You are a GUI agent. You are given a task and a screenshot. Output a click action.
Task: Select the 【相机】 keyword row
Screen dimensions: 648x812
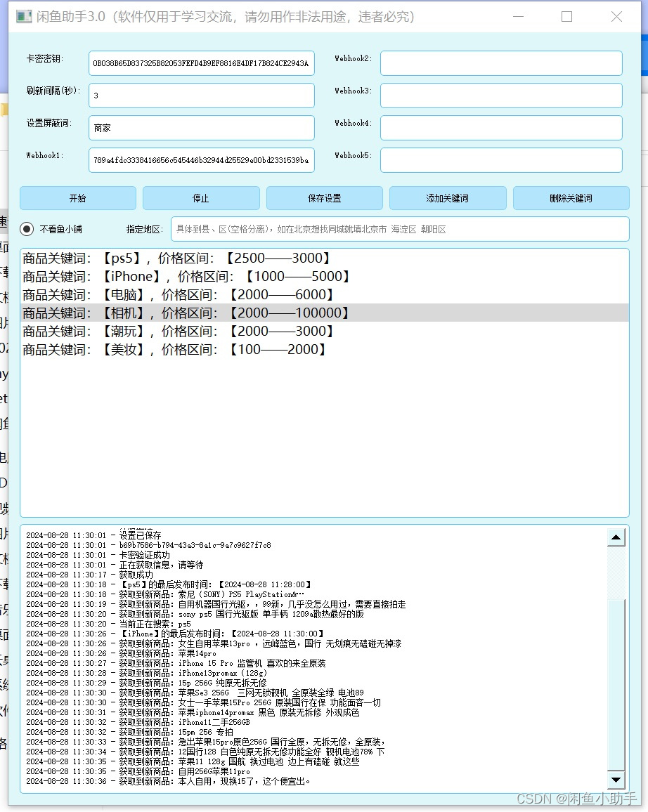325,313
